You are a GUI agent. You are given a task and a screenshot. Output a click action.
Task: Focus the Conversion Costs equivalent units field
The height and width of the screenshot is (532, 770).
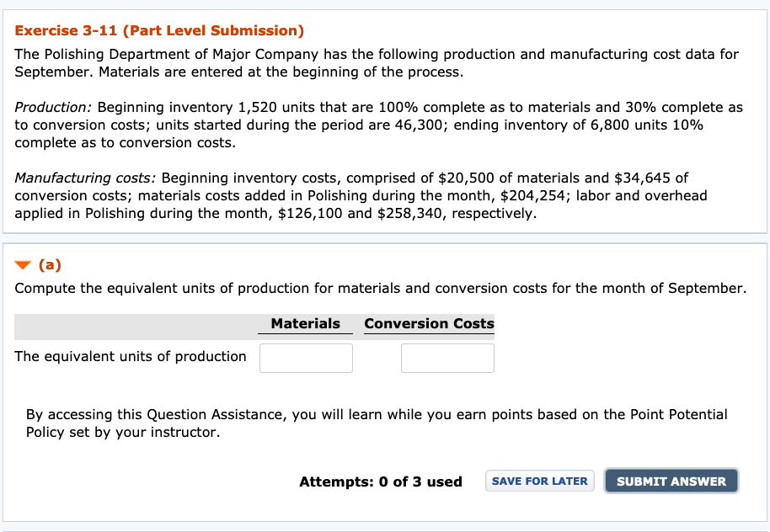(x=447, y=358)
